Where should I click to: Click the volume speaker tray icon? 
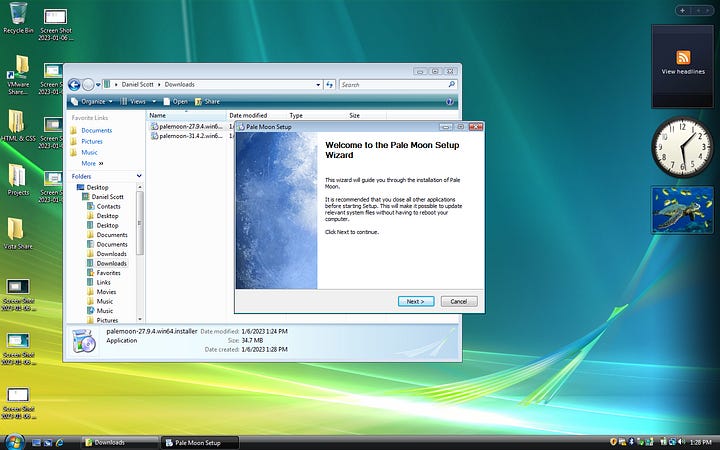[681, 442]
